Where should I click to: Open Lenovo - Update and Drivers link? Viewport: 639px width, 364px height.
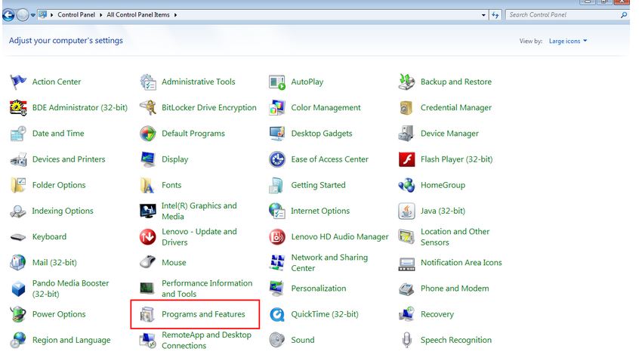coord(199,237)
